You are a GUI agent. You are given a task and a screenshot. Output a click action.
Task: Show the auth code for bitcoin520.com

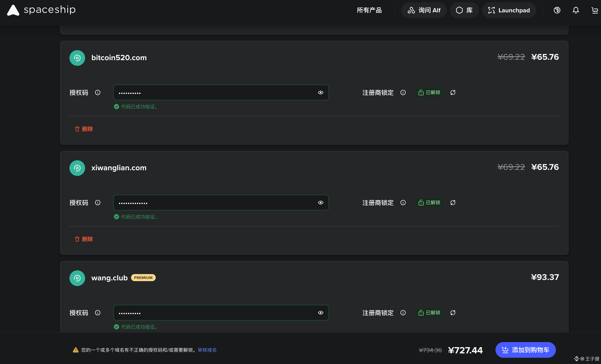pos(321,93)
